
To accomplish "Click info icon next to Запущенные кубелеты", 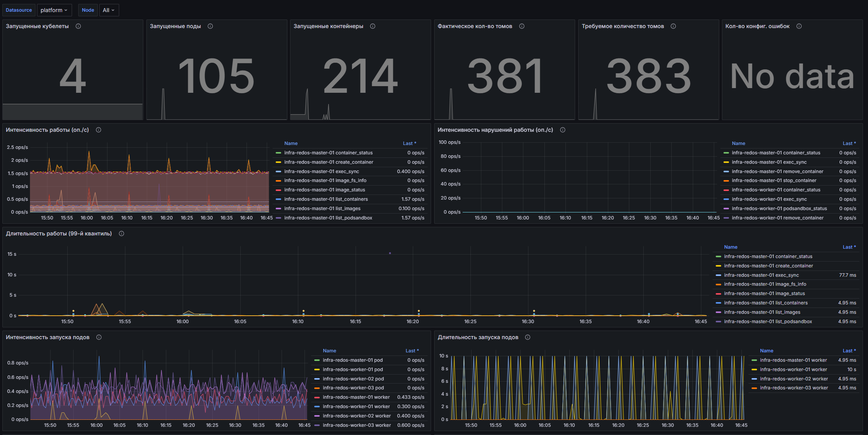I will click(78, 26).
